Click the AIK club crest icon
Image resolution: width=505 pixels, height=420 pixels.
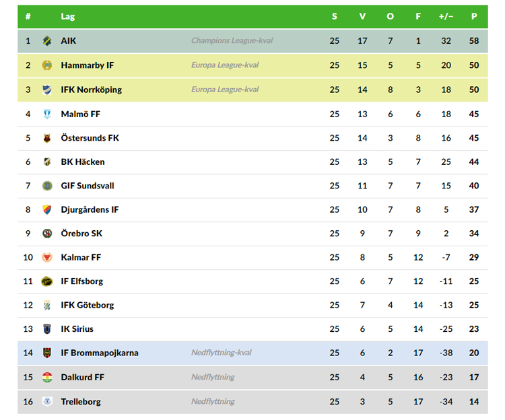(47, 41)
